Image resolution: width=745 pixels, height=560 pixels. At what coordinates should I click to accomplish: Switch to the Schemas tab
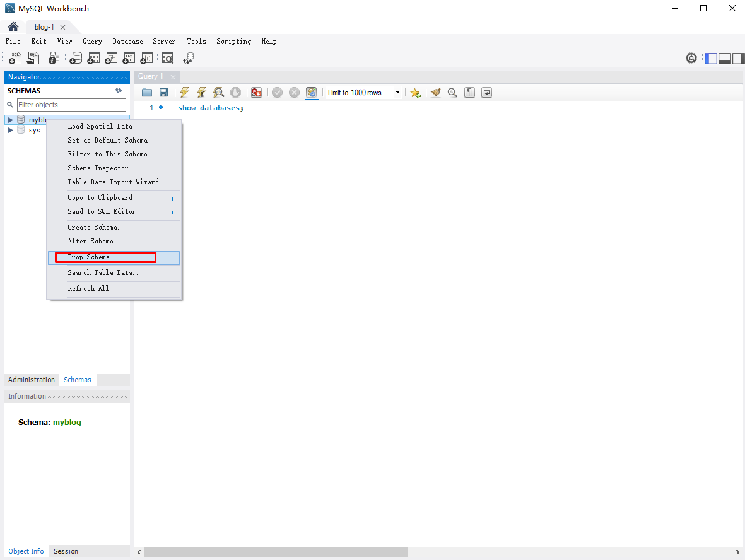tap(78, 380)
